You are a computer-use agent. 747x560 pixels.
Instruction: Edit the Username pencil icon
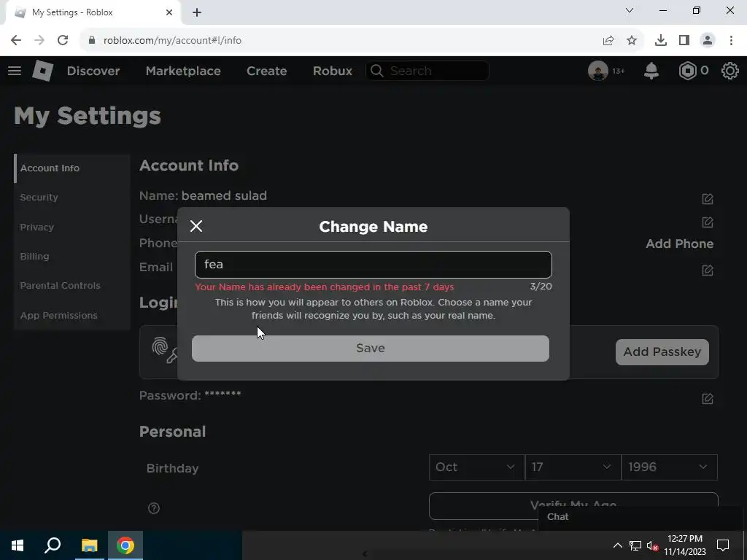(x=708, y=222)
